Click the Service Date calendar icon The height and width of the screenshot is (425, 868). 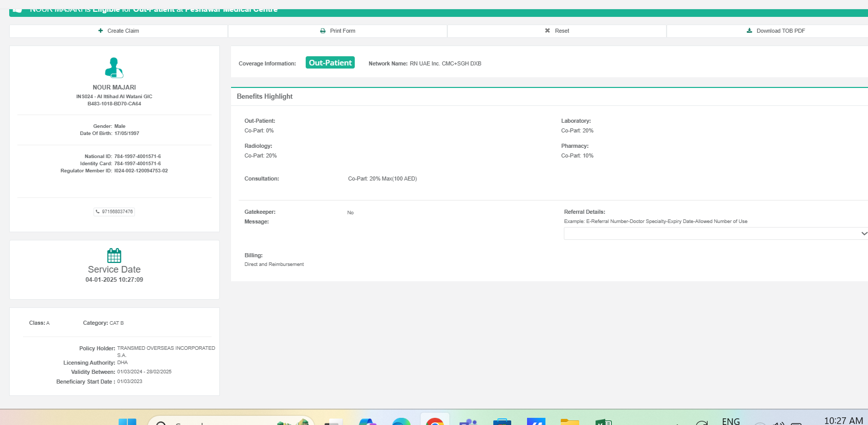click(x=114, y=255)
